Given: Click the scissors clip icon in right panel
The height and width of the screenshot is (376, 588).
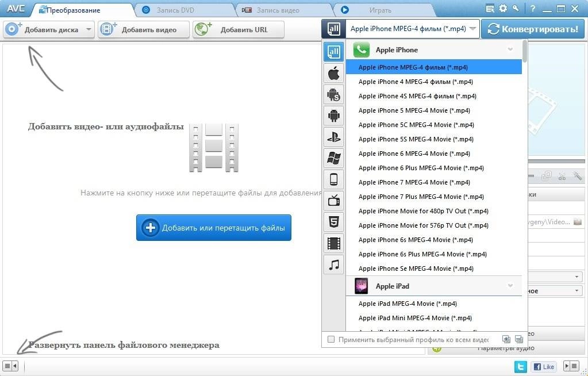Looking at the screenshot, I should pos(562,176).
